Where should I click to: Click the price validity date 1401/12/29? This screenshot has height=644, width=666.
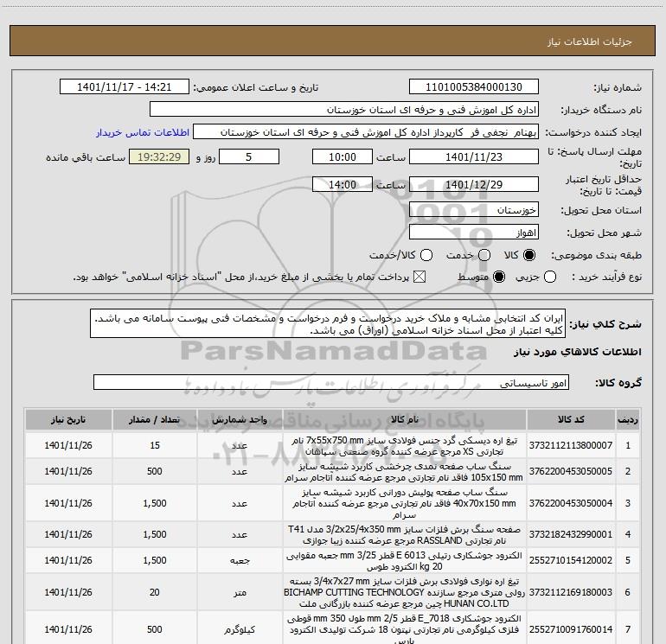tap(474, 185)
